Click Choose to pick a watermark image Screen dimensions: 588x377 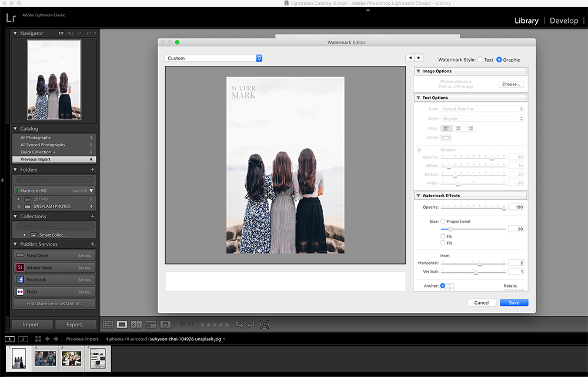(510, 84)
